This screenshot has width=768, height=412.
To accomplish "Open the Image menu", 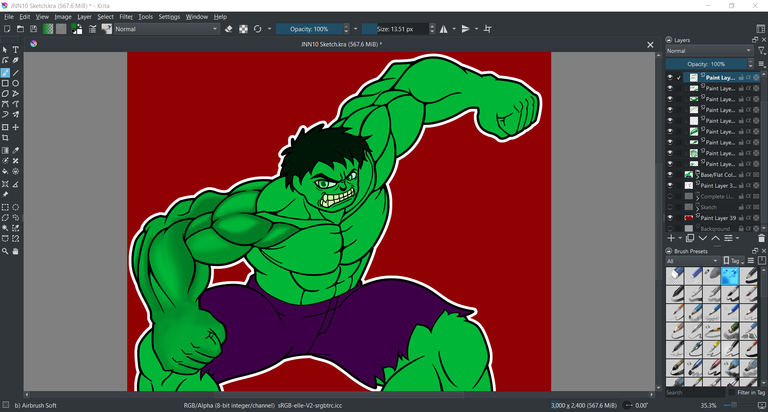I will point(63,17).
